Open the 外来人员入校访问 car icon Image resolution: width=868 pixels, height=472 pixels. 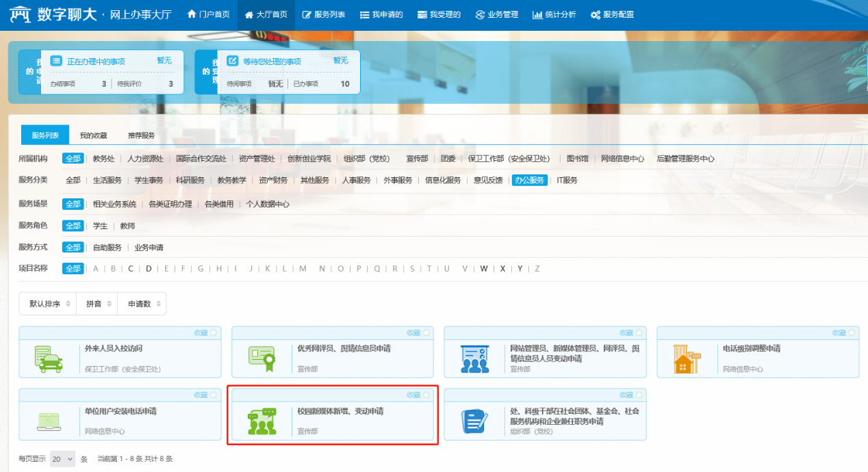coord(48,358)
